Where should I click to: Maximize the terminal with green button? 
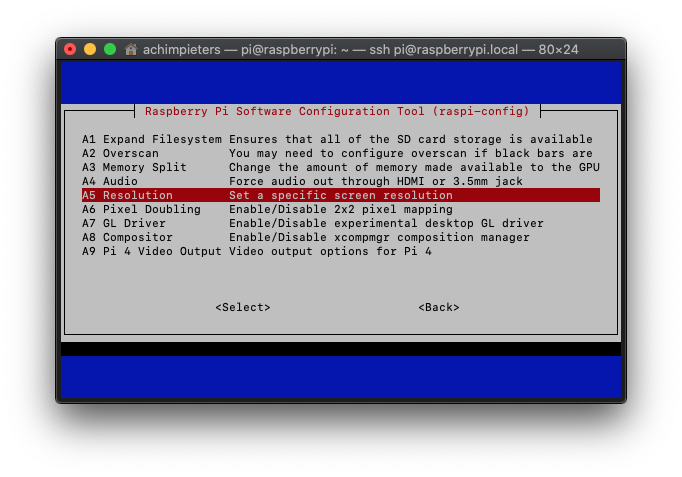110,49
